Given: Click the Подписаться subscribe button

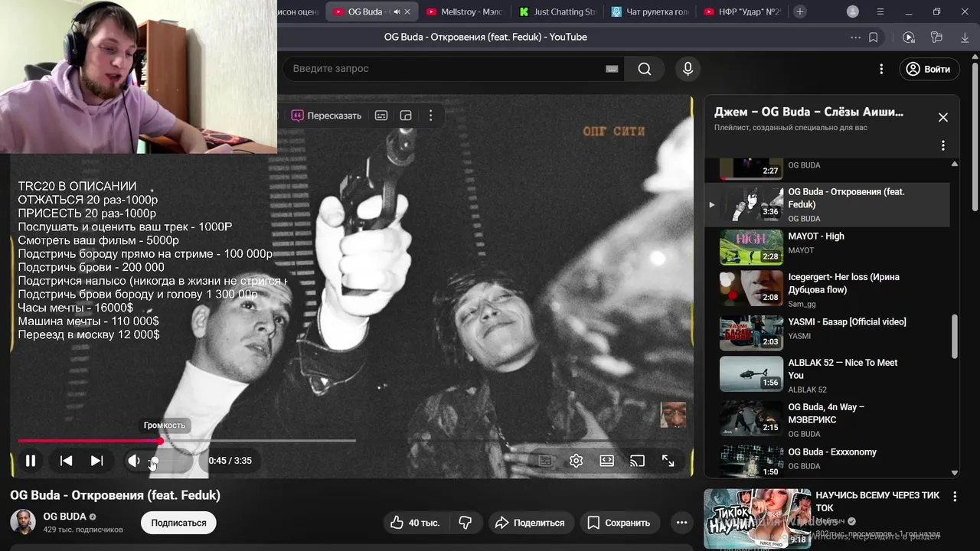Looking at the screenshot, I should tap(178, 523).
